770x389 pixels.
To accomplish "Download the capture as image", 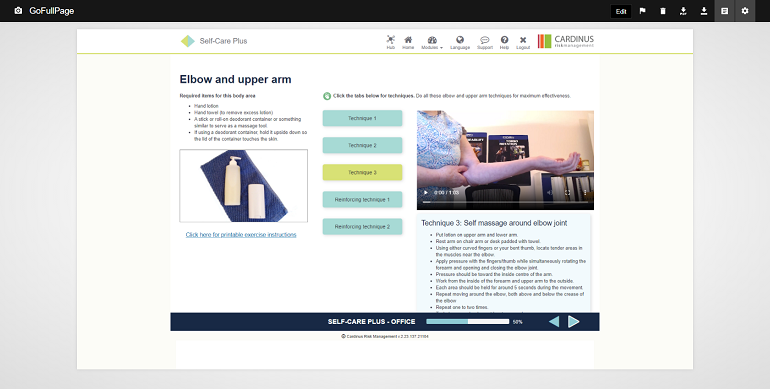I will tap(704, 11).
